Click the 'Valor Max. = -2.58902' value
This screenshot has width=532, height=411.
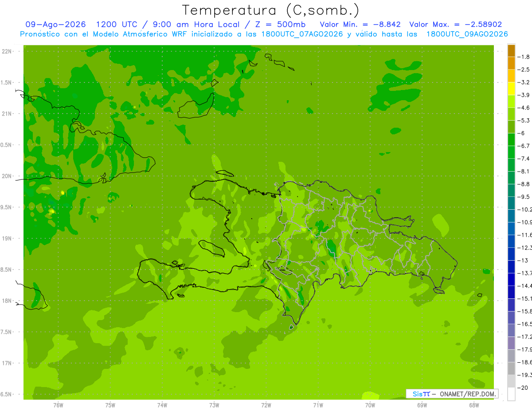(456, 24)
